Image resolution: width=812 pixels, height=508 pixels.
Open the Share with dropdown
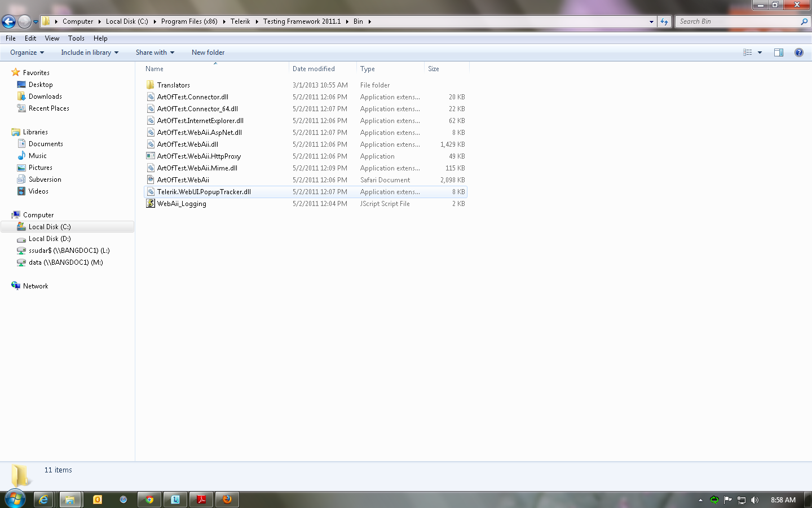click(155, 52)
